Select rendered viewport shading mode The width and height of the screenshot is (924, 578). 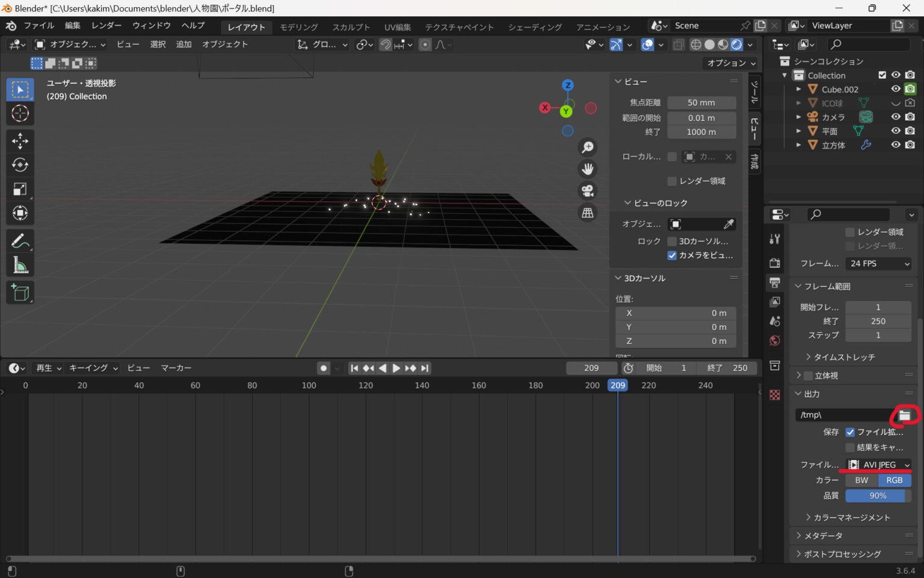736,45
